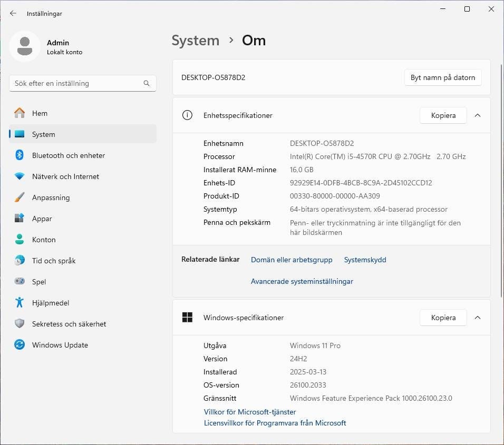Open Bluetooth och enheter via its icon
Screen dimensions: 504x445
(20, 155)
